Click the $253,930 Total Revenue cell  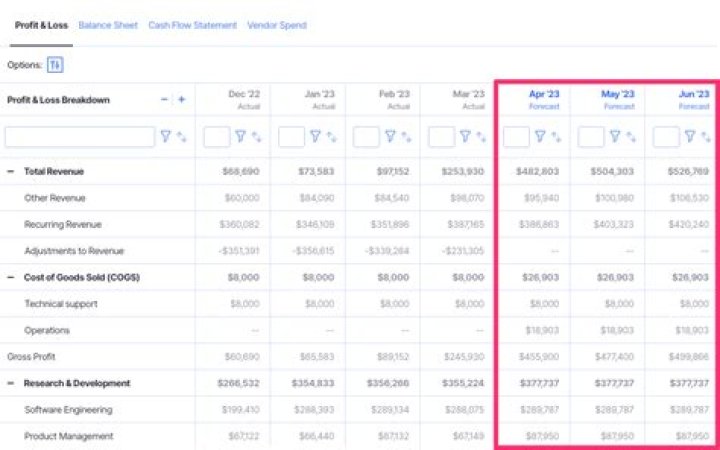click(463, 172)
